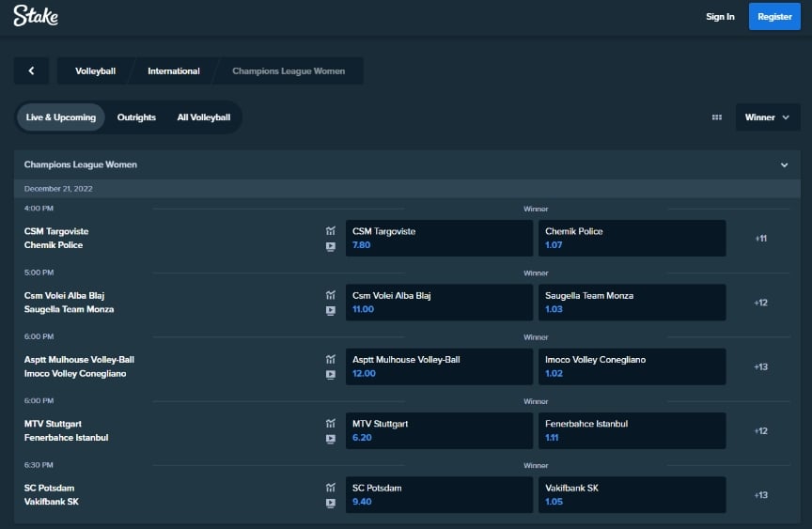This screenshot has width=812, height=529.
Task: Collapse the Champions League Women section
Action: coord(784,165)
